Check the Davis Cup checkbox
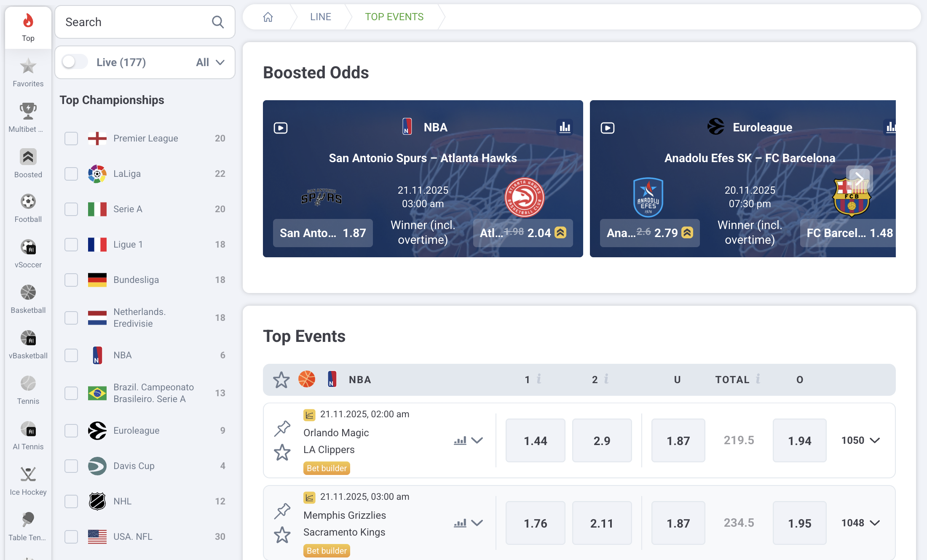This screenshot has height=560, width=927. 71,466
